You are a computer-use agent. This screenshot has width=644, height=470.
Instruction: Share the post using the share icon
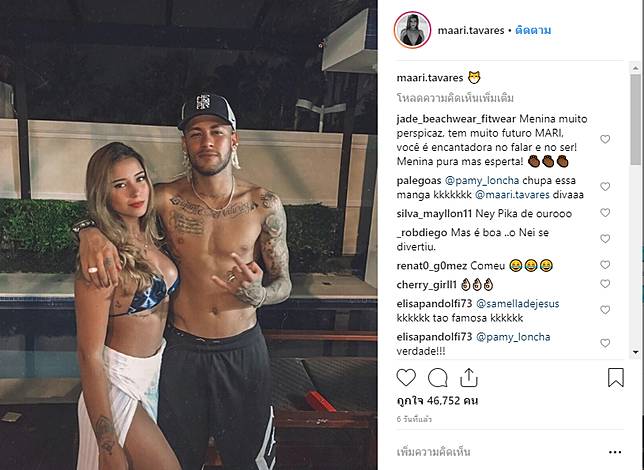click(469, 378)
